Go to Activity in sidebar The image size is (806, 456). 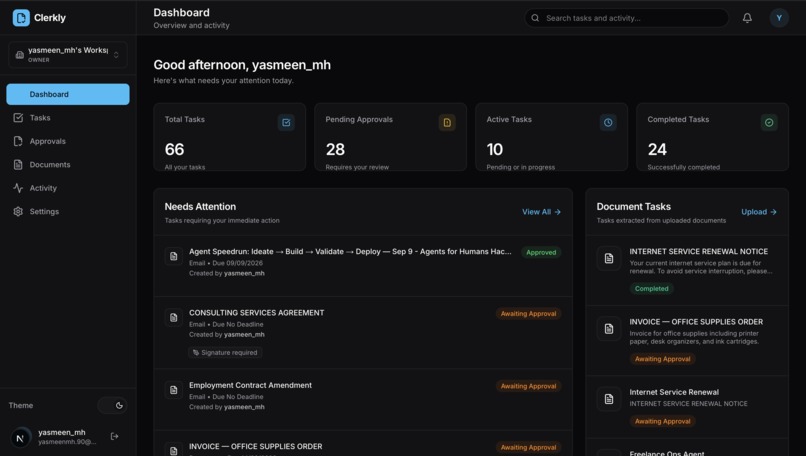point(68,188)
